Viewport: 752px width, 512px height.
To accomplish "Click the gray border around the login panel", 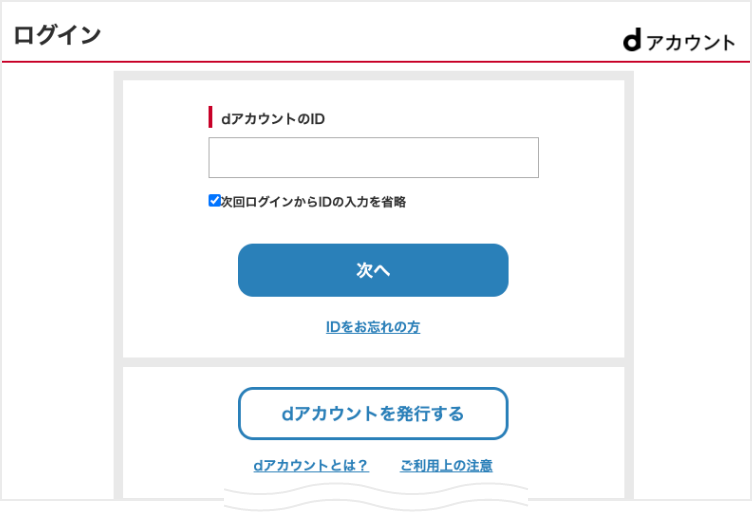I will (x=118, y=250).
